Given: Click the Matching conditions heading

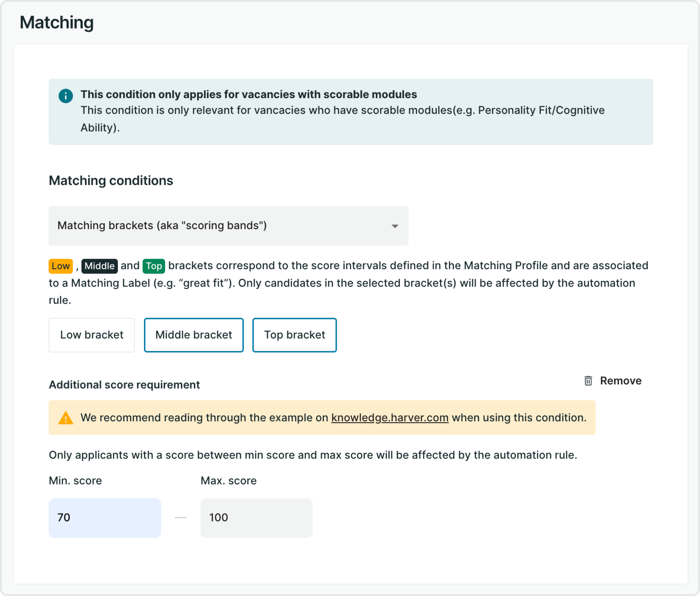Looking at the screenshot, I should click(x=111, y=180).
